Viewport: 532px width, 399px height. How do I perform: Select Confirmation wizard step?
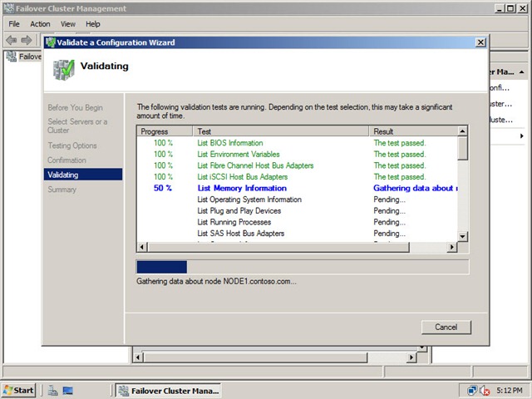click(66, 160)
